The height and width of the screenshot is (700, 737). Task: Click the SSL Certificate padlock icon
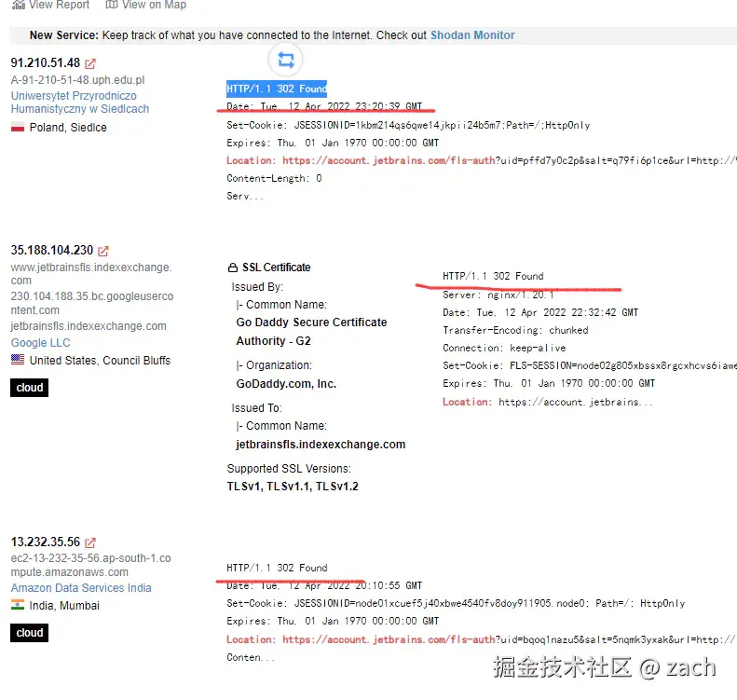(233, 268)
